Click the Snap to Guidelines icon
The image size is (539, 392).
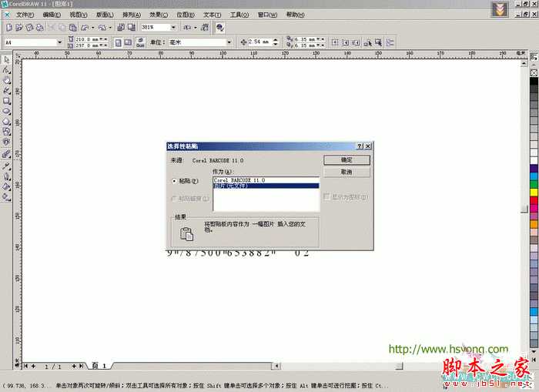[x=346, y=42]
